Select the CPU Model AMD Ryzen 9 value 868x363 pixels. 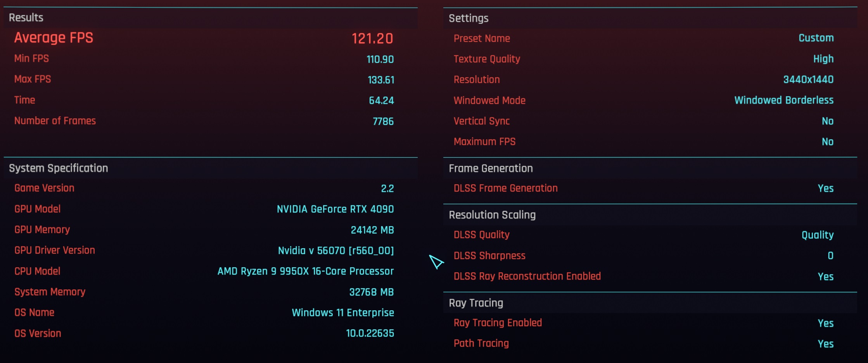(x=306, y=271)
